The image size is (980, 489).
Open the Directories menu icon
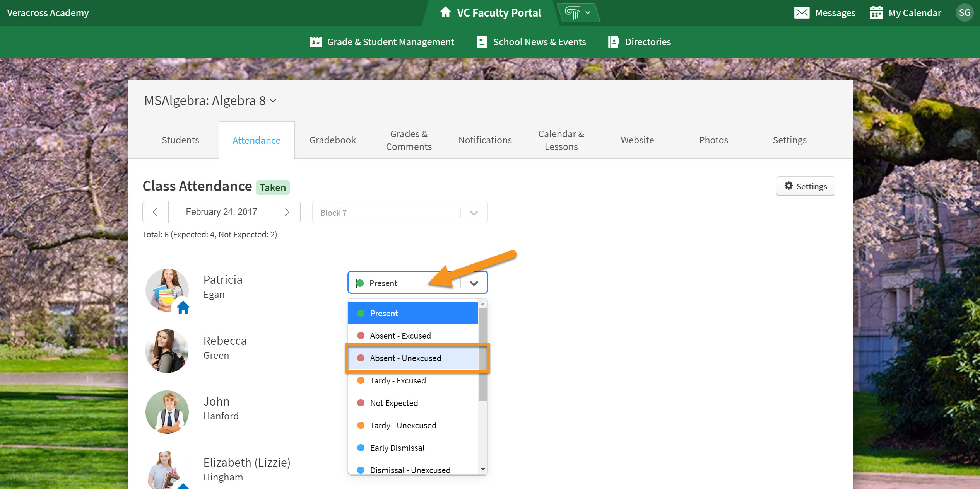coord(614,42)
